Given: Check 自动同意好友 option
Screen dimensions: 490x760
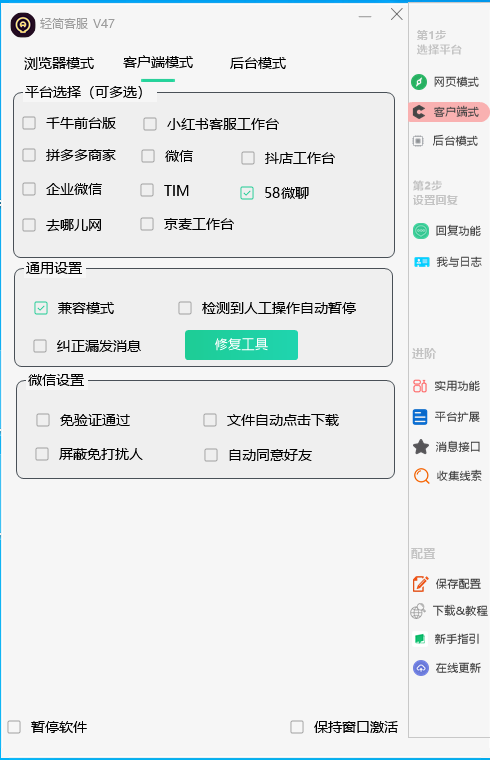Looking at the screenshot, I should [x=211, y=455].
